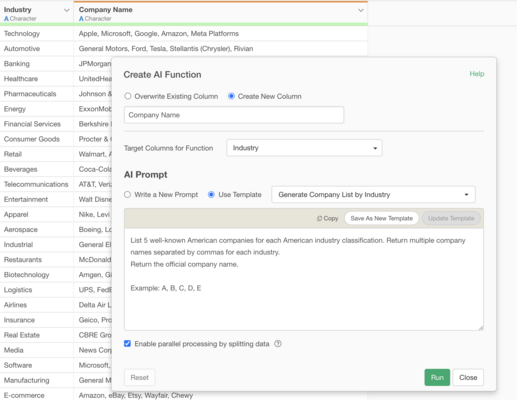Click the Apple, Microsoft, Google company cell
The width and height of the screenshot is (517, 400).
[220, 34]
